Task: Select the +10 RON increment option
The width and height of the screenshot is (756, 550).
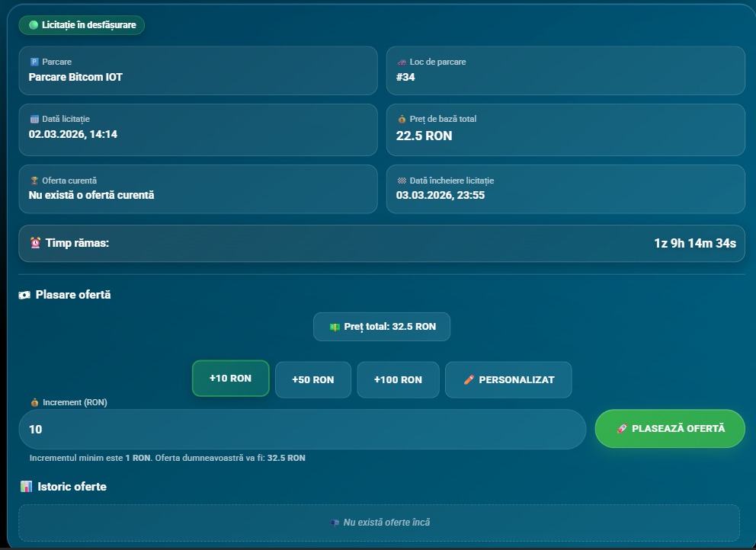Action: 230,379
